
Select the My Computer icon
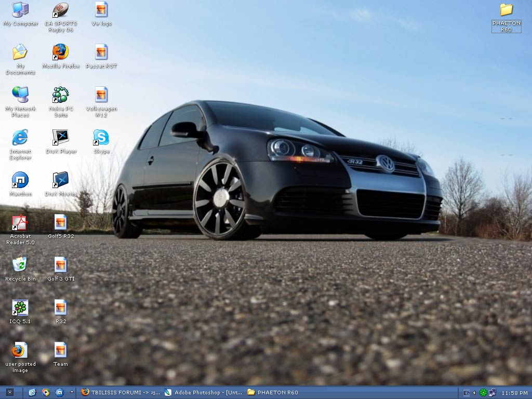click(x=20, y=10)
